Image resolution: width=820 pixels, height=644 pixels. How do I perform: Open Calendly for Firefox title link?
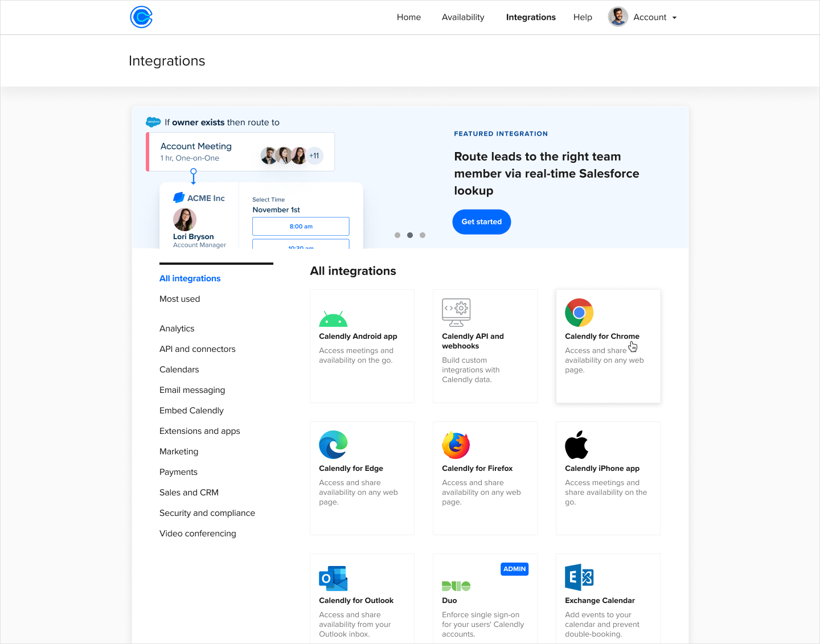tap(477, 469)
